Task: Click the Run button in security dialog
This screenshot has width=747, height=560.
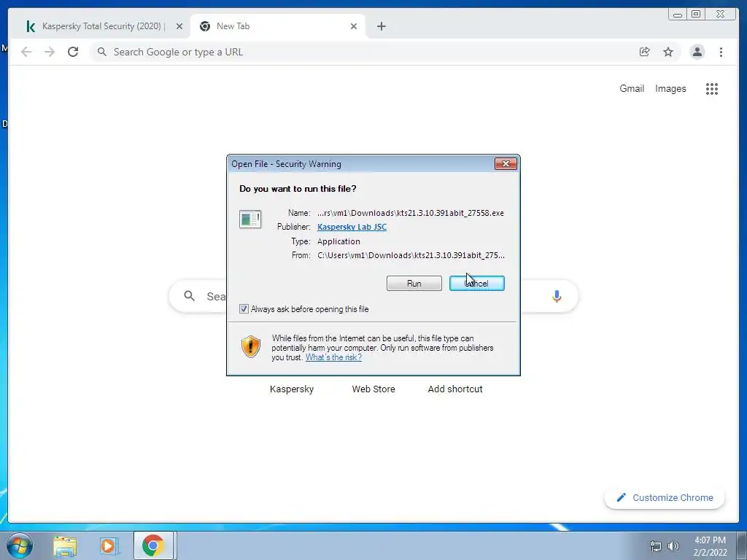Action: coord(414,284)
